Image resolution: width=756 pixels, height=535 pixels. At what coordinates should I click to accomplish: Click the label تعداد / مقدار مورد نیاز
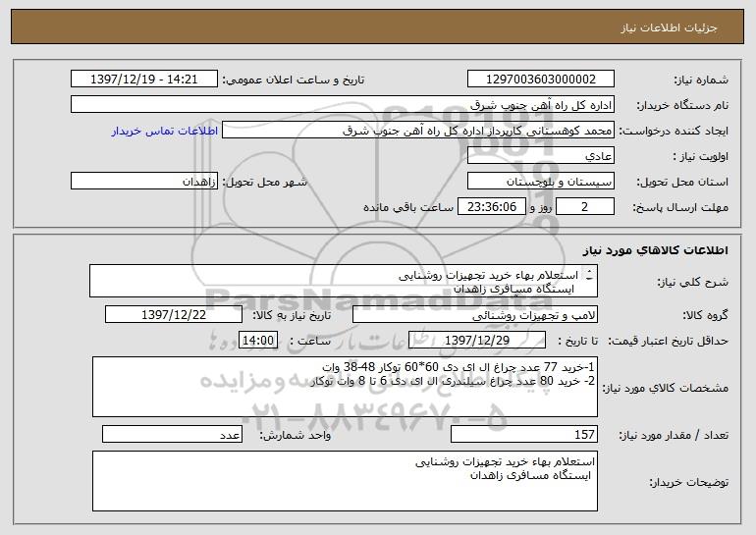pyautogui.click(x=674, y=435)
